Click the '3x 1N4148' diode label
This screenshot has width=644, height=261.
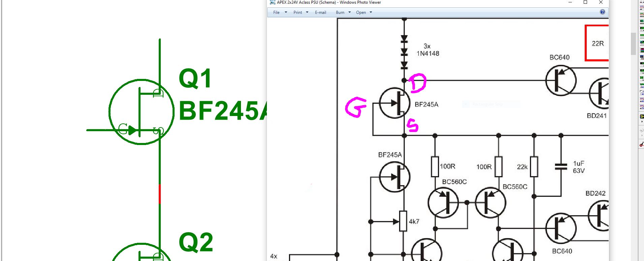(428, 50)
